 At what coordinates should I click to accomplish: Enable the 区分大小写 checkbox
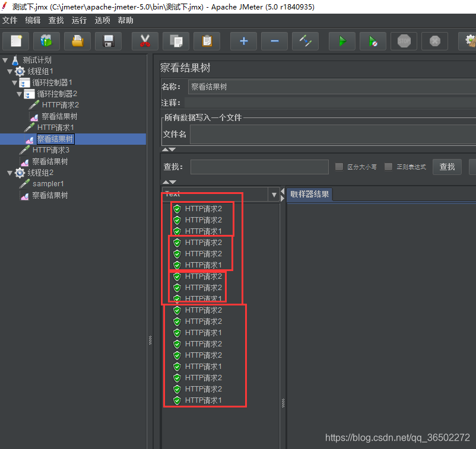(339, 167)
